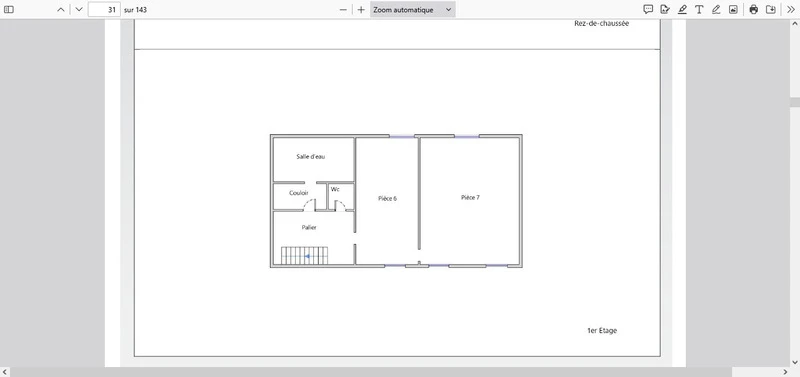This screenshot has height=377, width=800.
Task: Open the Zoom automatique dropdown
Action: (412, 10)
